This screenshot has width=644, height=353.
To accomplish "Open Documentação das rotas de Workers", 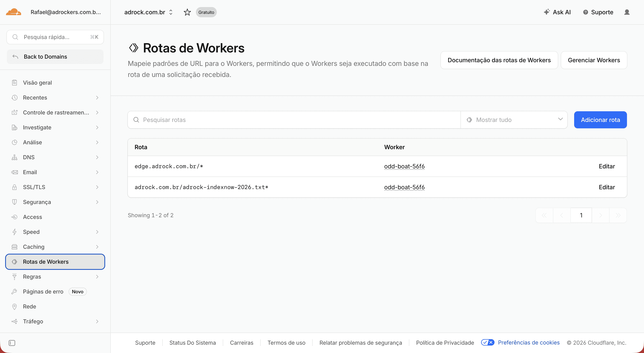I will pos(499,60).
